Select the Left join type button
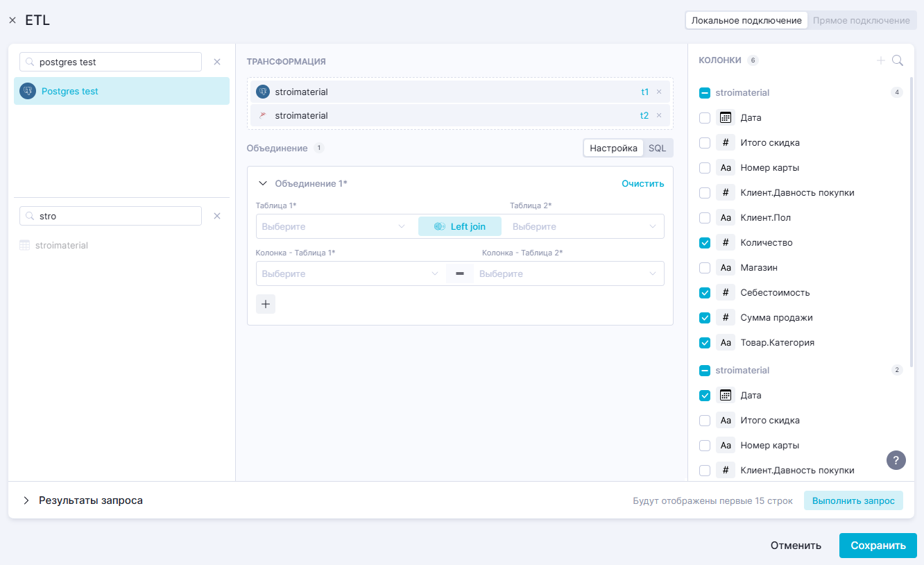 (x=459, y=226)
